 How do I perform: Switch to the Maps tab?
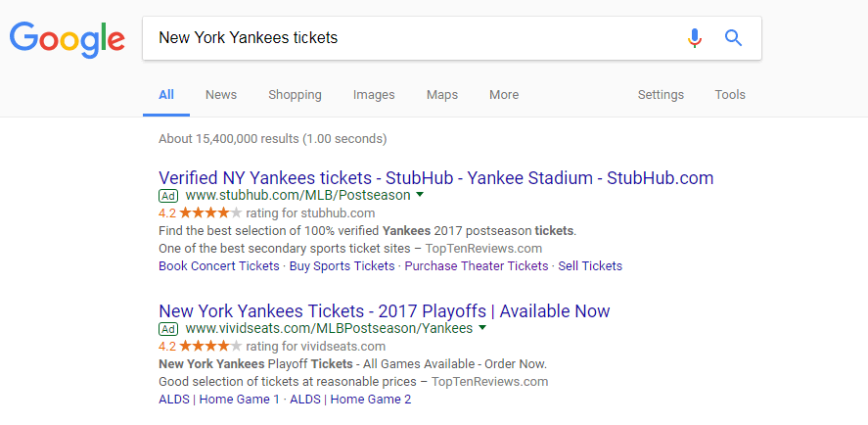coord(442,95)
